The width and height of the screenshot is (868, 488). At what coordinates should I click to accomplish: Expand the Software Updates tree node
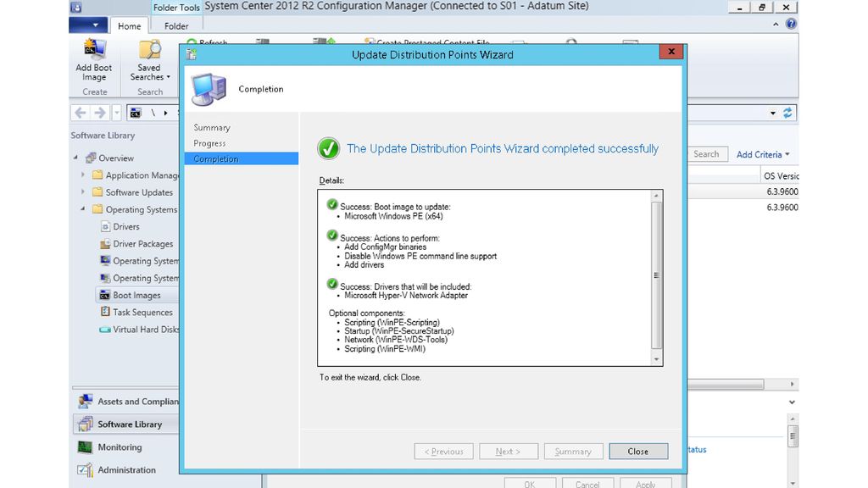point(83,192)
